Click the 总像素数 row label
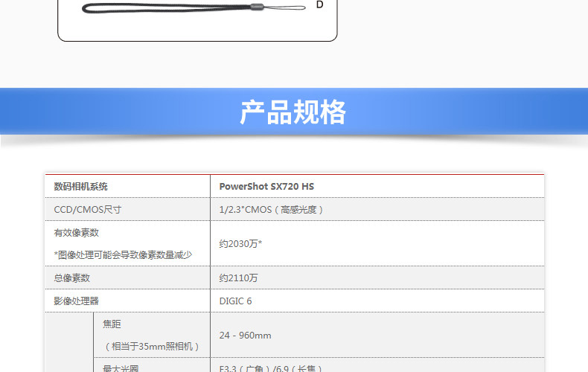The height and width of the screenshot is (372, 588). [71, 278]
